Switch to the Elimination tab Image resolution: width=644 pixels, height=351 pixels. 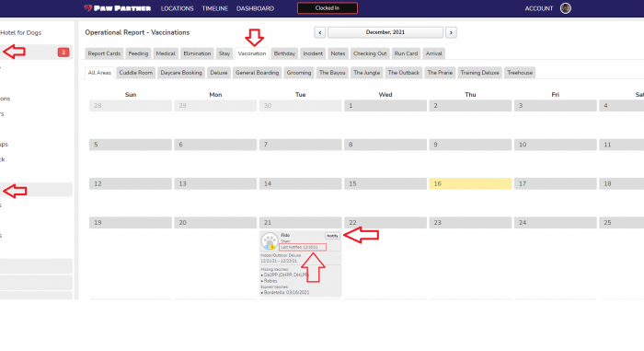click(197, 53)
